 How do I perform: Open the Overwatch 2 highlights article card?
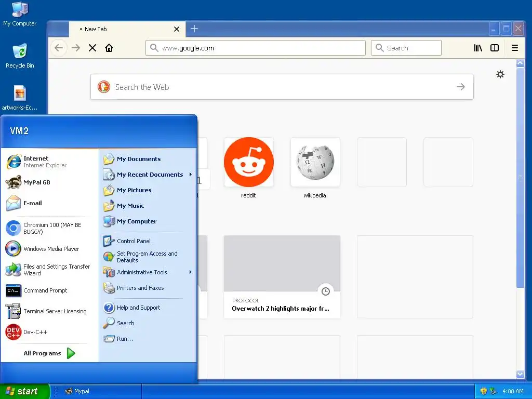point(282,277)
